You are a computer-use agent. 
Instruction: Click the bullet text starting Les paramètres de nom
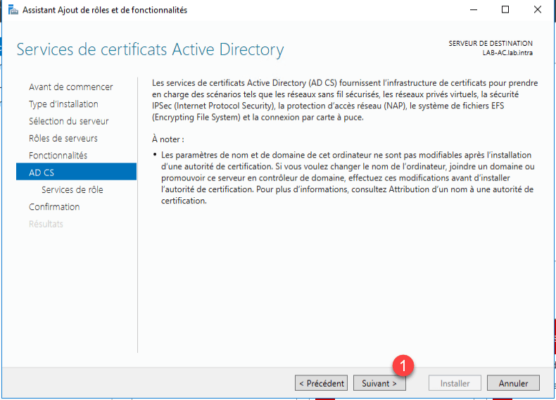tap(348, 178)
